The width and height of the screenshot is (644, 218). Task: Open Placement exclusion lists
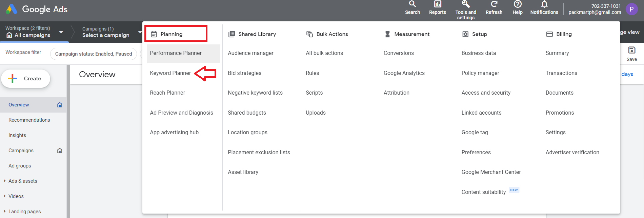coord(259,152)
